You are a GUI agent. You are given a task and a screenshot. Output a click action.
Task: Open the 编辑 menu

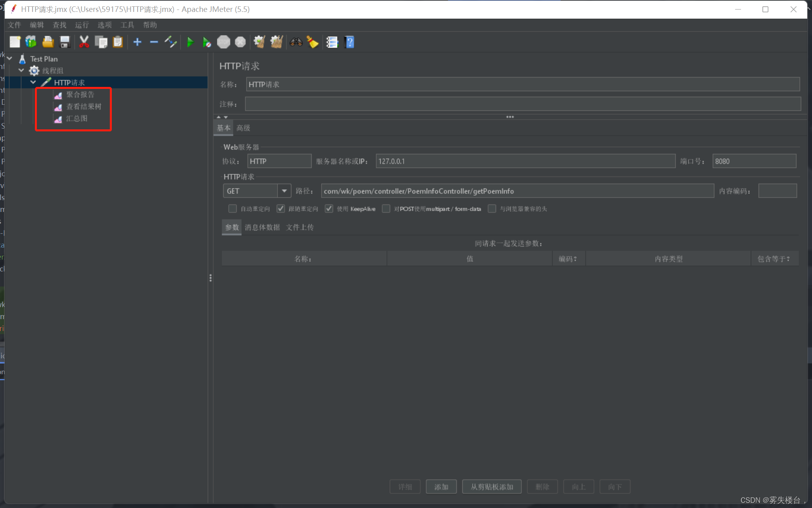coord(37,25)
